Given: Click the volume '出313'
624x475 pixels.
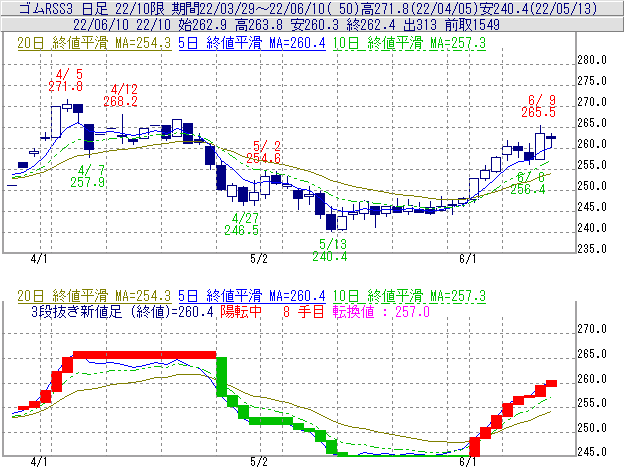Looking at the screenshot, I should pyautogui.click(x=420, y=25).
